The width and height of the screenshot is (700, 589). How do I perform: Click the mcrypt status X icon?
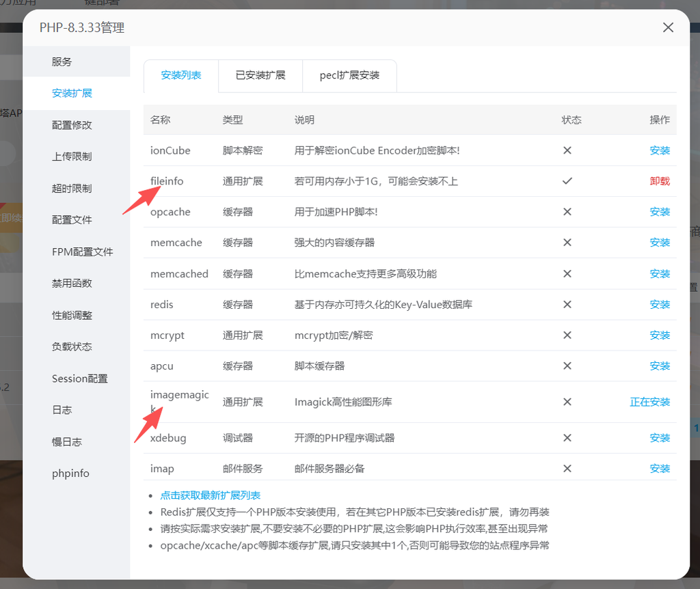click(567, 335)
